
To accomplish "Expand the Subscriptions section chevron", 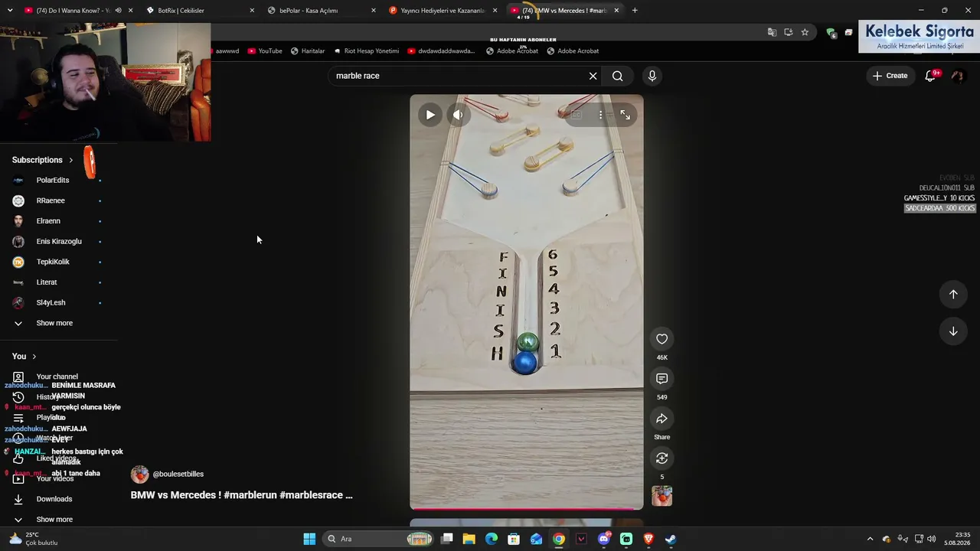I will tap(71, 160).
